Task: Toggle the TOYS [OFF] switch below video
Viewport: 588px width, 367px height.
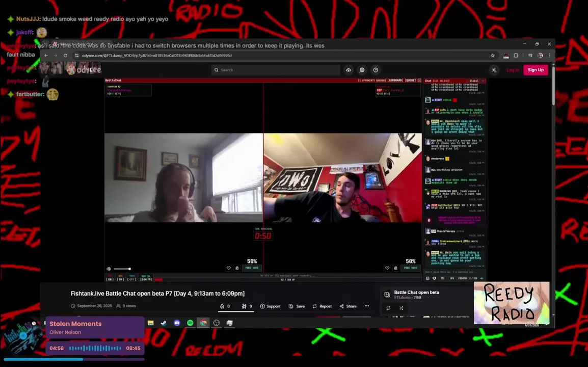Action: [x=131, y=278]
